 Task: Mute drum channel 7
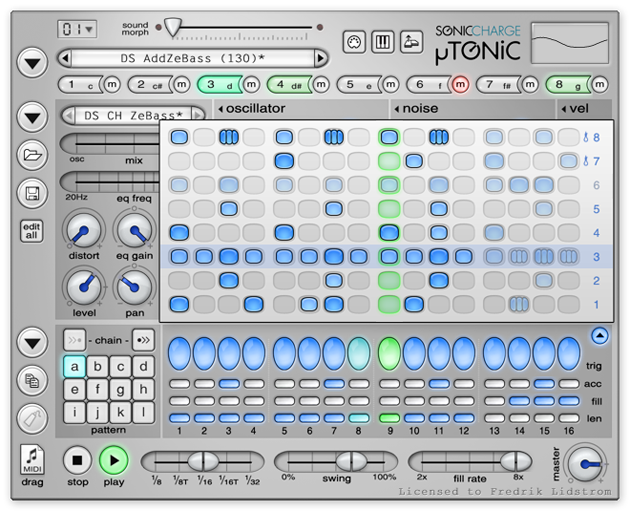coord(530,84)
